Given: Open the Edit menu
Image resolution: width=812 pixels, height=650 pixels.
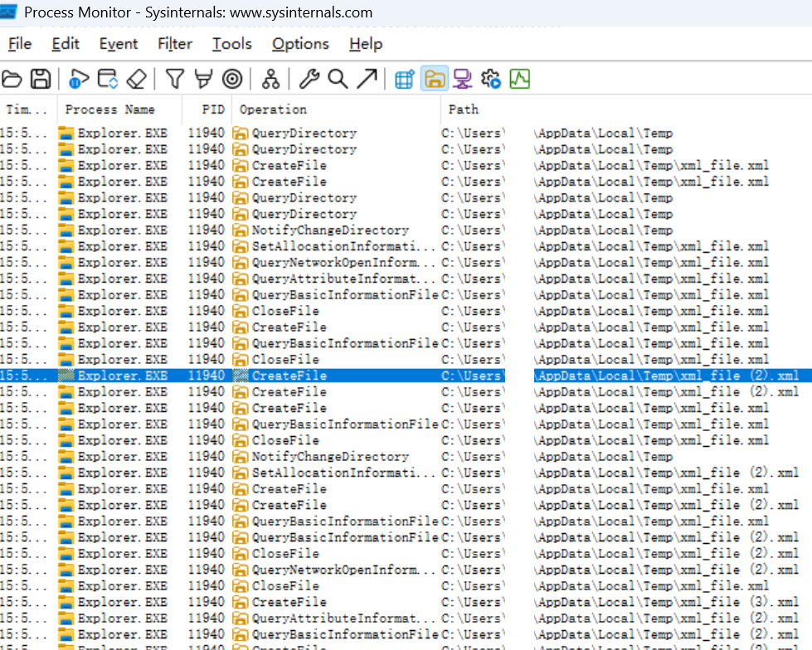Looking at the screenshot, I should [66, 44].
